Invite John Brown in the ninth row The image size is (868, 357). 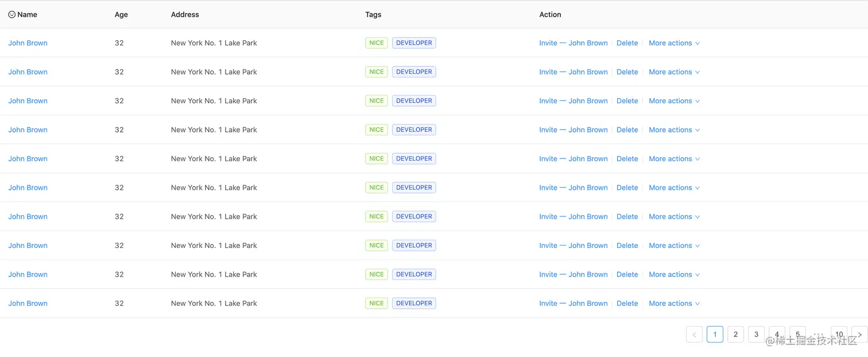click(573, 274)
